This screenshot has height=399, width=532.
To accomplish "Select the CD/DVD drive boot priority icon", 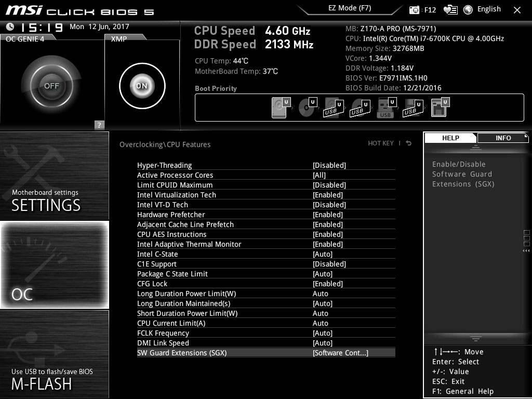I will [x=308, y=108].
